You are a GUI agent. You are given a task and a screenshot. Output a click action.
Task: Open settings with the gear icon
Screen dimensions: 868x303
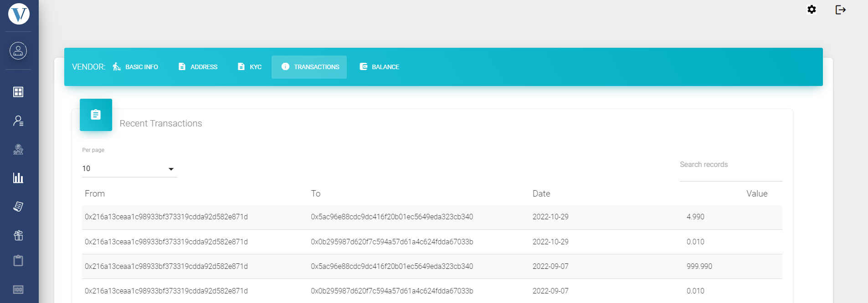[812, 10]
